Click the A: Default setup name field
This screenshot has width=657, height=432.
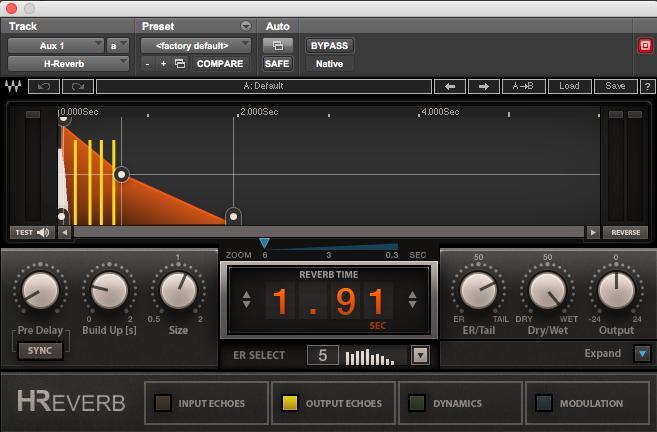[x=264, y=86]
